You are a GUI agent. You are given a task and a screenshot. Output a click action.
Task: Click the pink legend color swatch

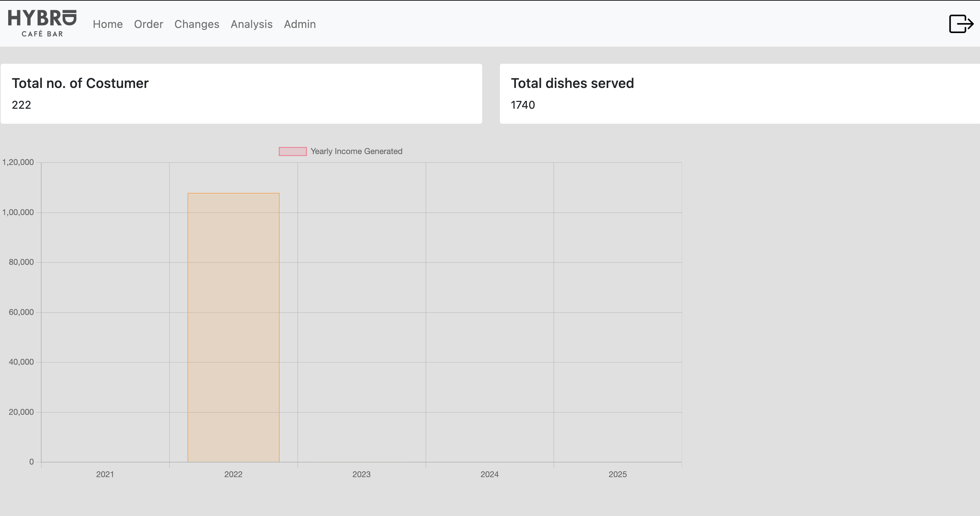tap(292, 151)
